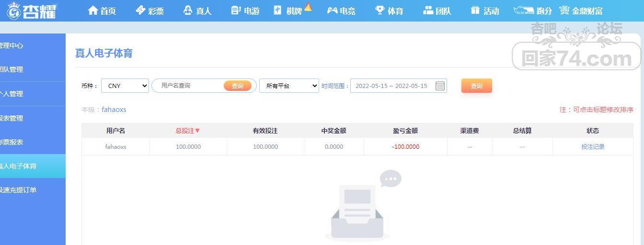Select 彩票报表 in the left sidebar
The image size is (644, 245).
tap(11, 142)
